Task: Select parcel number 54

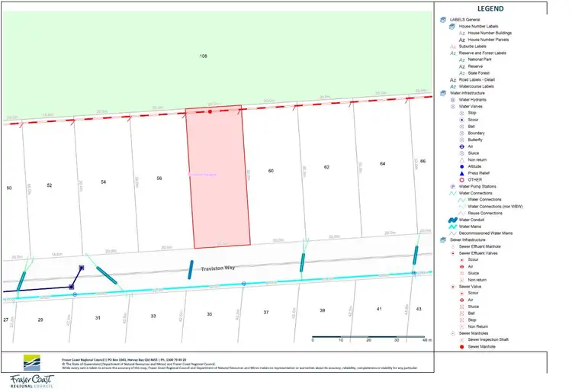Action: click(x=103, y=182)
